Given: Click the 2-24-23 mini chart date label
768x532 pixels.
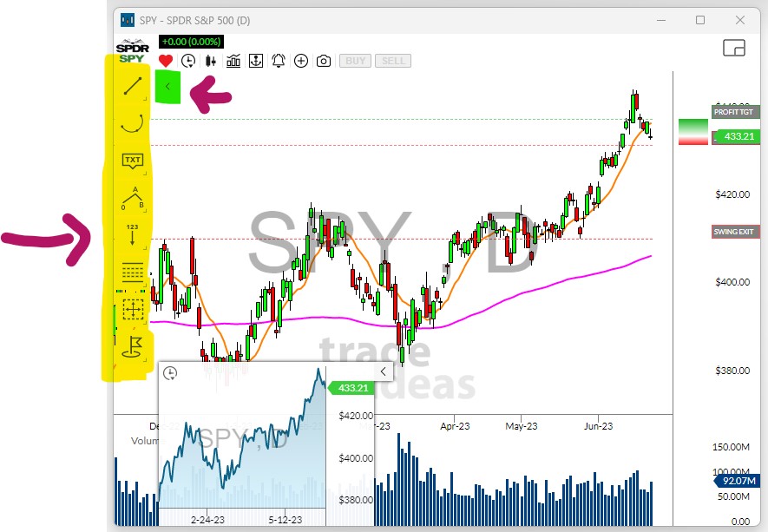Looking at the screenshot, I should 207,520.
